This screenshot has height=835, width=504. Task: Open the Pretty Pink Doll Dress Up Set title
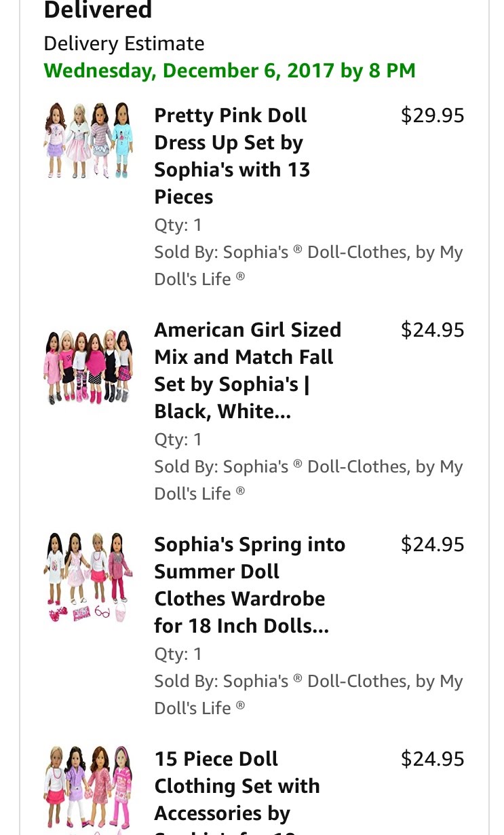(x=232, y=156)
